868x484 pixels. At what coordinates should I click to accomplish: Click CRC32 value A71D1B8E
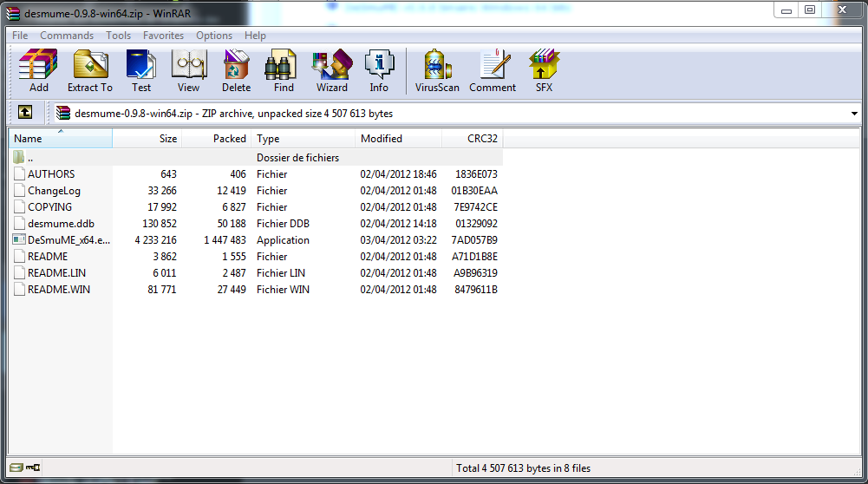coord(474,257)
